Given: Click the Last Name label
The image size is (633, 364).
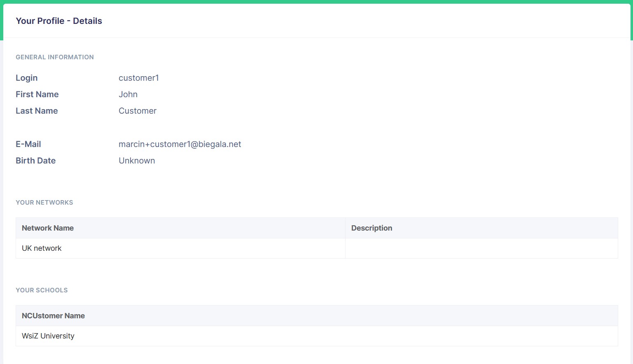Looking at the screenshot, I should [x=37, y=111].
